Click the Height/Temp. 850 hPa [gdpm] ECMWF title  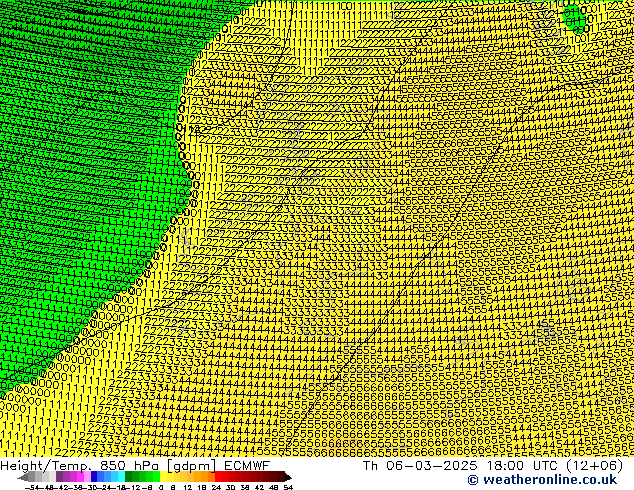[x=135, y=466]
